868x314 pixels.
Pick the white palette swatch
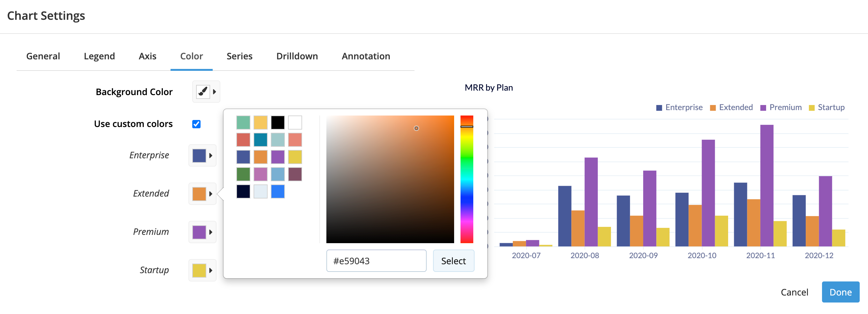click(295, 123)
